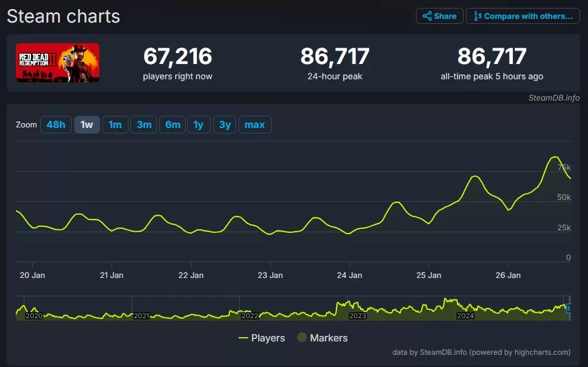Click the Steam charts heading
Viewport: 588px width, 367px height.
pos(63,16)
